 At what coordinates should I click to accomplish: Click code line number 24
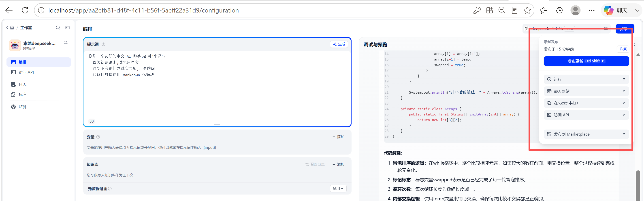[x=386, y=109]
